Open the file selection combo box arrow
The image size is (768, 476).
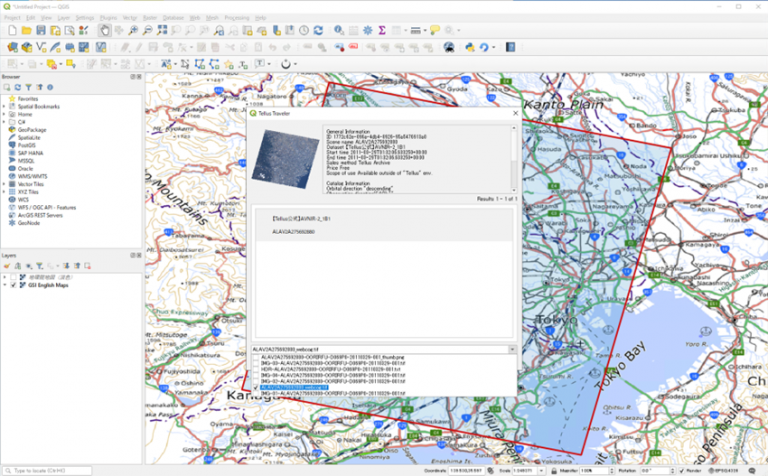(512, 350)
